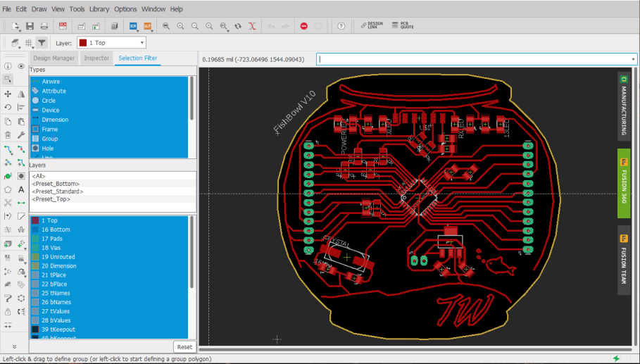
Task: Open the Help question mark icon
Action: [341, 26]
